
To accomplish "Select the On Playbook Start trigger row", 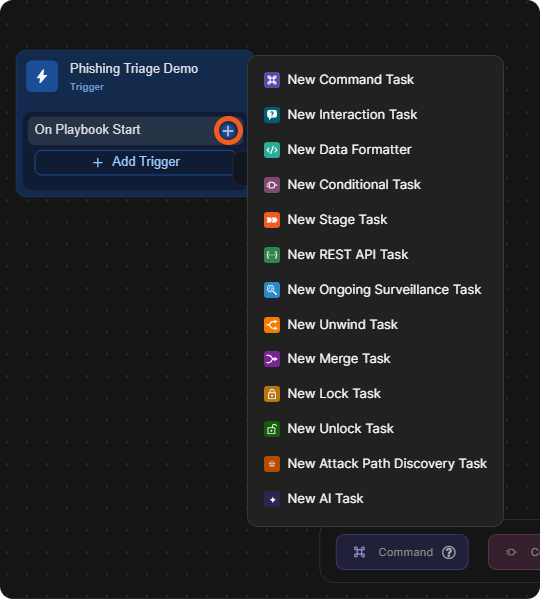I will pos(136,130).
